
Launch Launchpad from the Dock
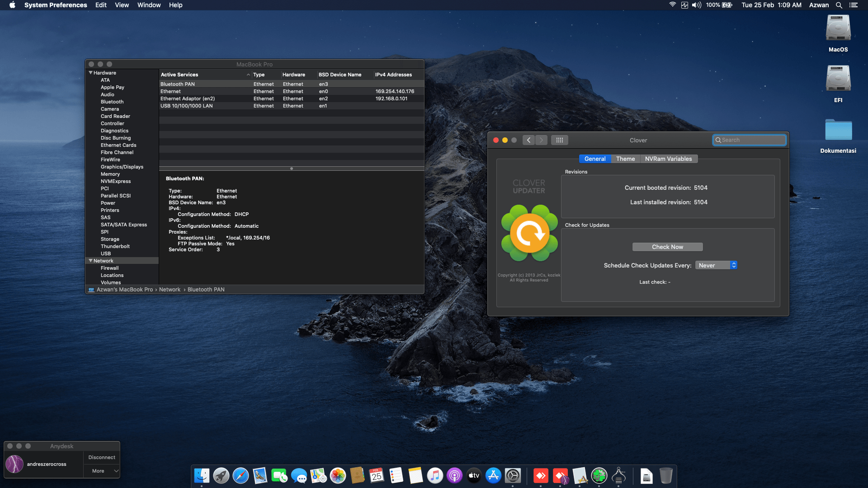(x=221, y=475)
